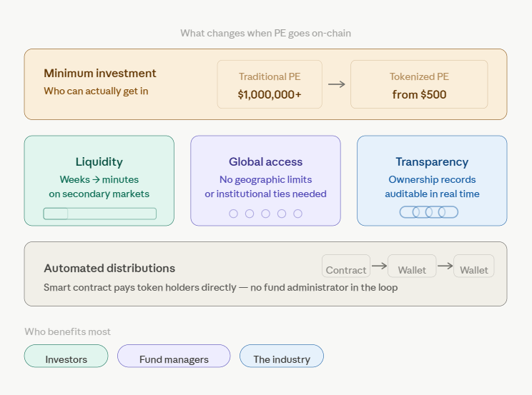This screenshot has width=532, height=395.
Task: Click The industry pill
Action: (282, 356)
